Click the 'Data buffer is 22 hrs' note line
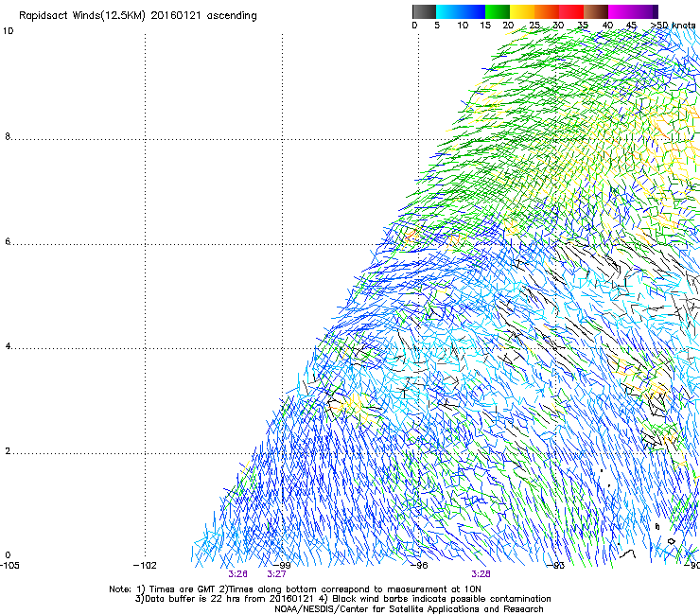Image resolution: width=700 pixels, height=615 pixels. 342,599
